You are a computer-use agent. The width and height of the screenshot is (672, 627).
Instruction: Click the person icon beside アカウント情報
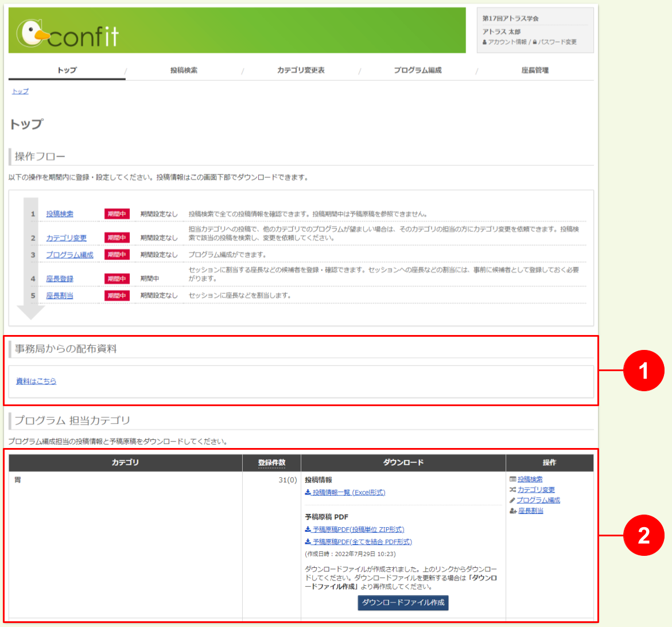(485, 42)
